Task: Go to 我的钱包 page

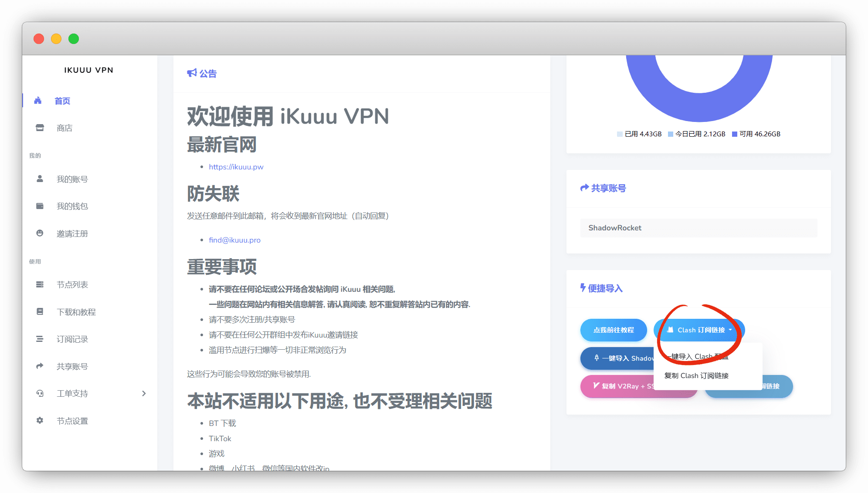Action: pyautogui.click(x=72, y=206)
